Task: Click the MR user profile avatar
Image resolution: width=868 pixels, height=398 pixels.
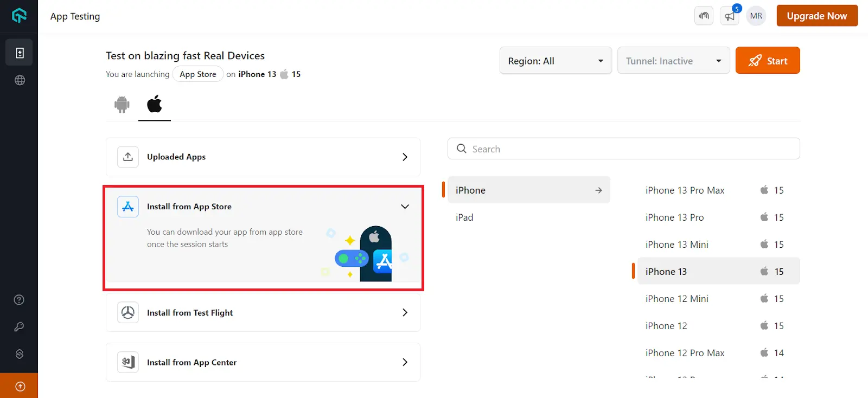Action: point(756,16)
